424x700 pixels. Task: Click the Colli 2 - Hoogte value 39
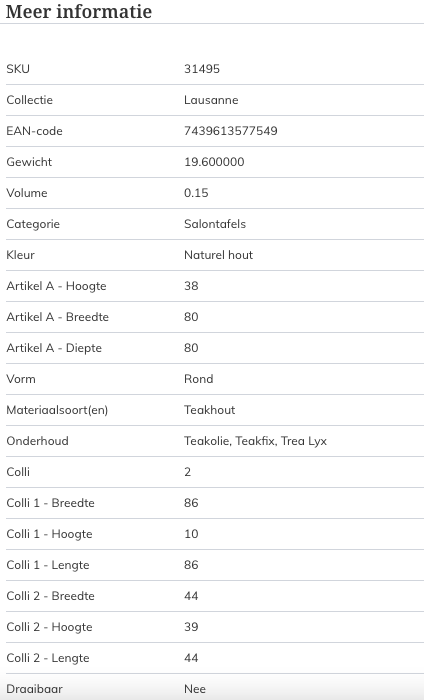191,627
